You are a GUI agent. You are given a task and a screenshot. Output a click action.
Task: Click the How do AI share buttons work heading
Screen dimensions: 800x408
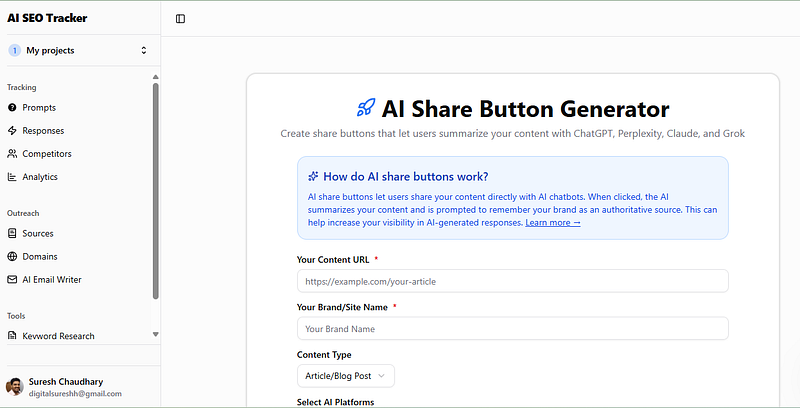coord(406,176)
